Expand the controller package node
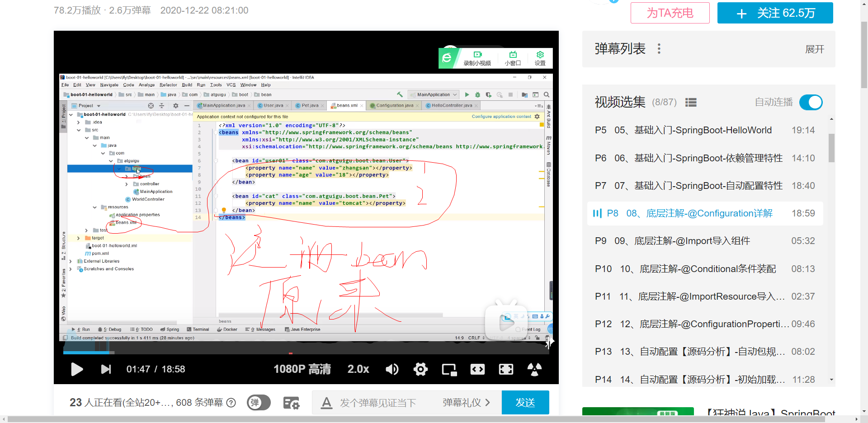Image resolution: width=868 pixels, height=423 pixels. [127, 184]
